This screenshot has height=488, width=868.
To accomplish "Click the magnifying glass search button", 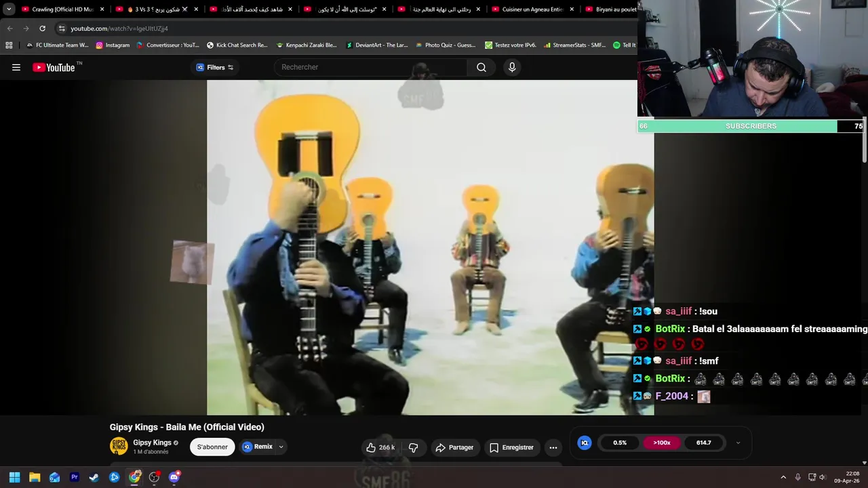I will pyautogui.click(x=481, y=67).
